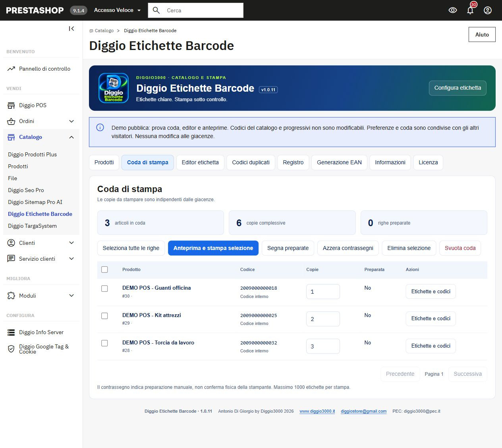Viewport: 502px width, 448px height.
Task: Check the Torcia da lavoro row checkbox
Action: coord(104,343)
